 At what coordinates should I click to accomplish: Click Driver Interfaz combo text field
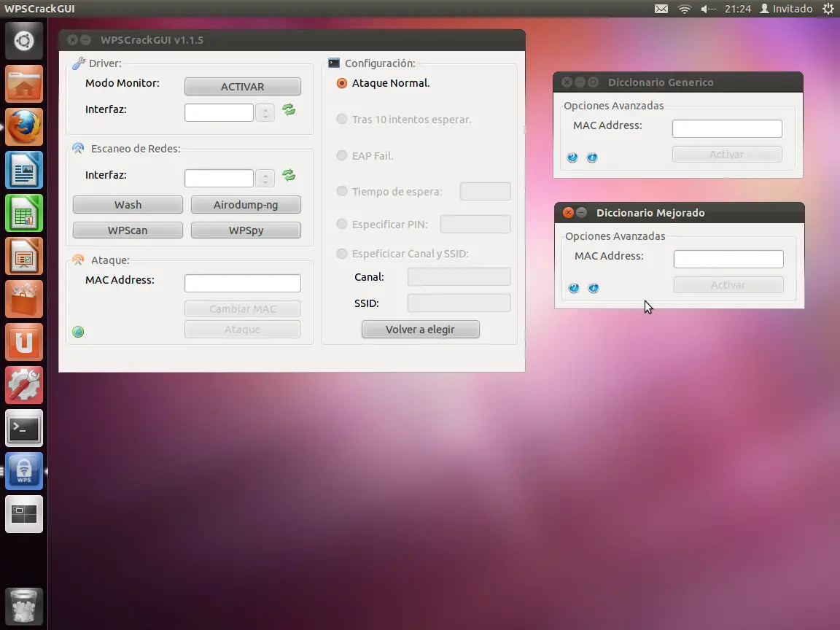(219, 112)
